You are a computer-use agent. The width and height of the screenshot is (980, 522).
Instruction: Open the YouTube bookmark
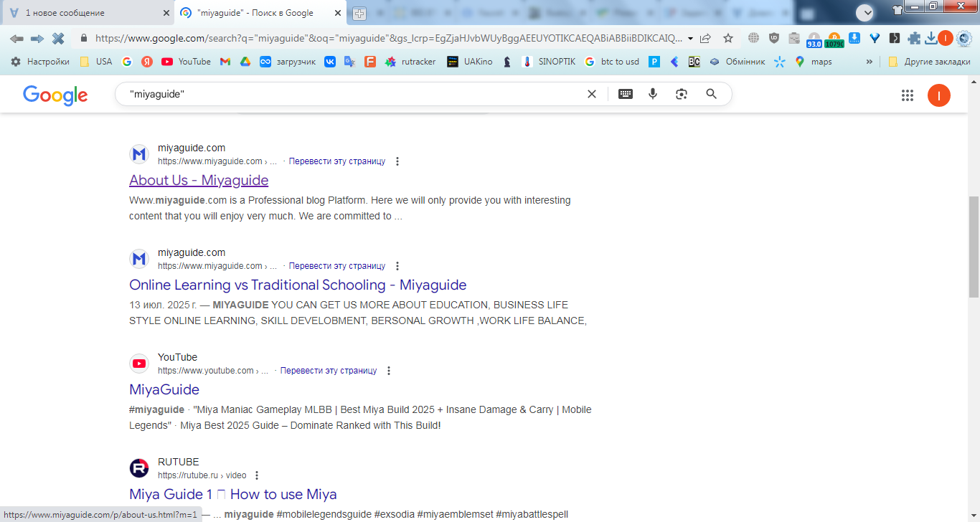coord(187,62)
